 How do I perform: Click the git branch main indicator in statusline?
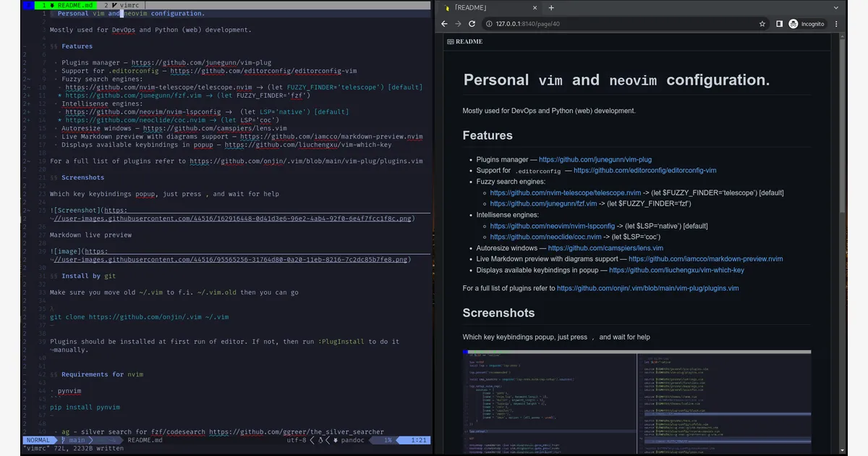coord(74,440)
